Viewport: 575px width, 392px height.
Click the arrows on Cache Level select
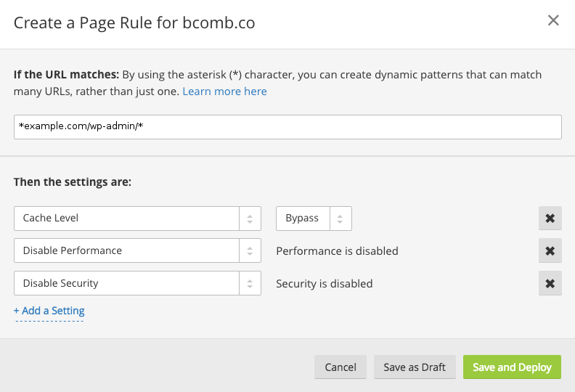click(250, 218)
